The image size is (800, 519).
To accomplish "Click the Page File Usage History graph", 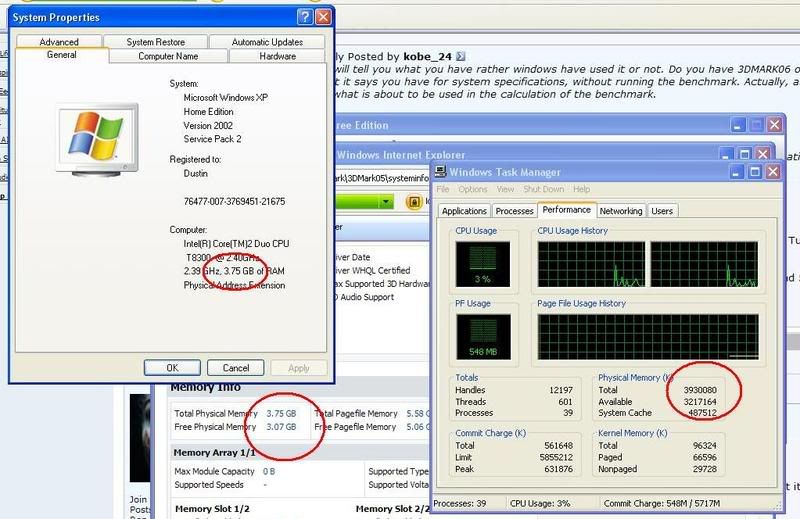I will [648, 337].
